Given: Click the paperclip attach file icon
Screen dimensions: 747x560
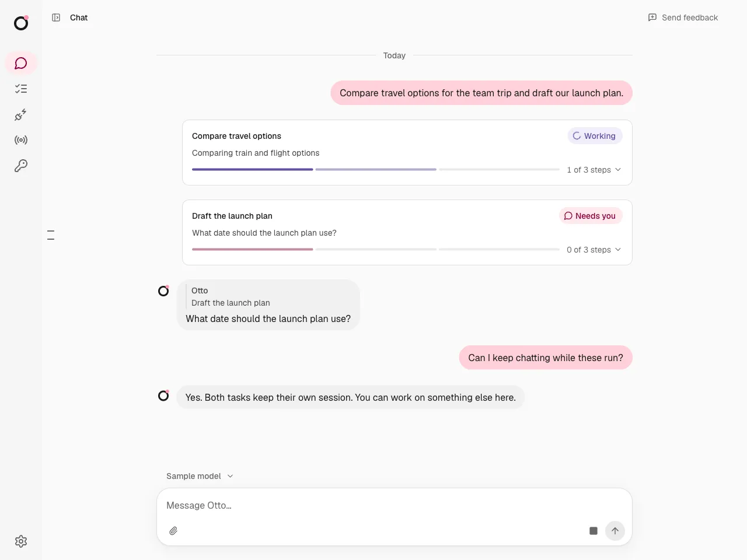Looking at the screenshot, I should 173,531.
